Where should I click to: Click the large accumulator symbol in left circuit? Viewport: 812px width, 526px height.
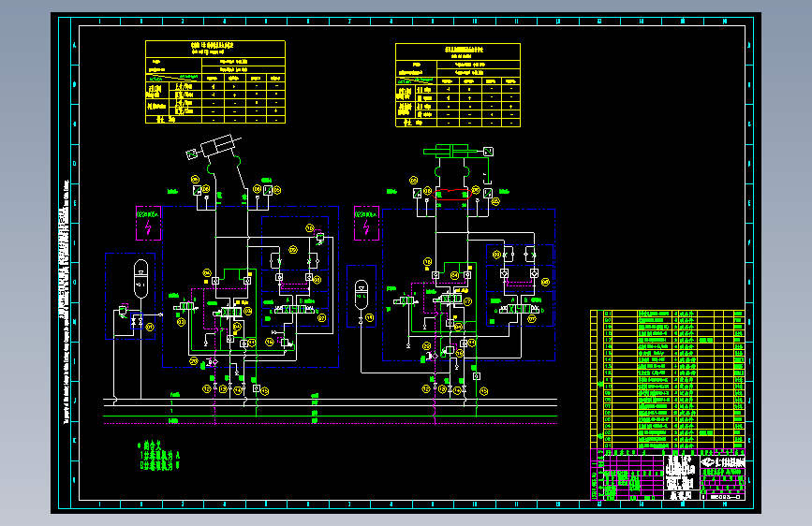coord(140,279)
